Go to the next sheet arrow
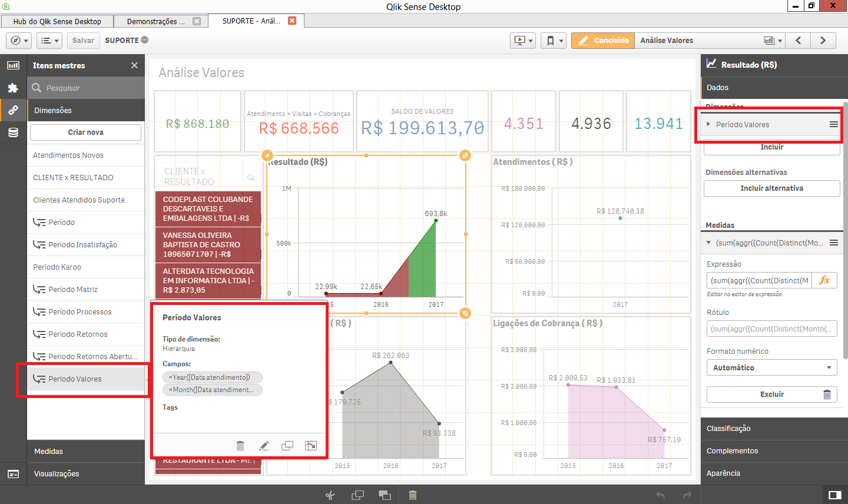This screenshot has height=504, width=848. [x=823, y=41]
